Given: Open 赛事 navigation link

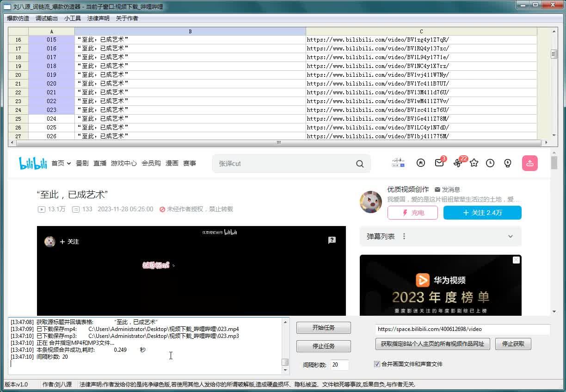Looking at the screenshot, I should click(190, 163).
